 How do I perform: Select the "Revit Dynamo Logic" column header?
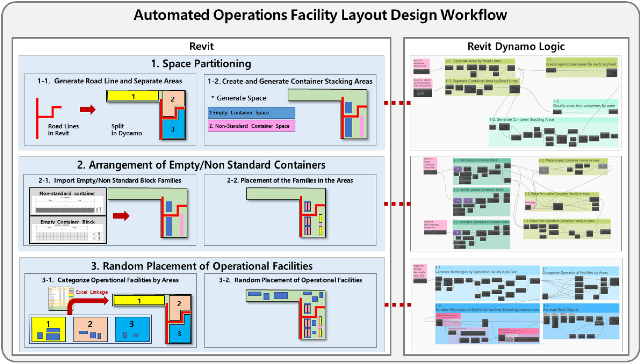[x=516, y=46]
